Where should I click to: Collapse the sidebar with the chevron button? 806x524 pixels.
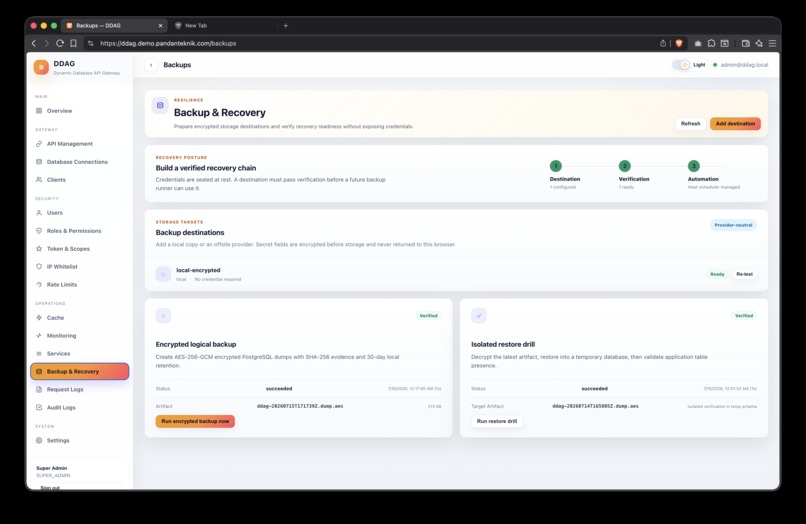151,65
